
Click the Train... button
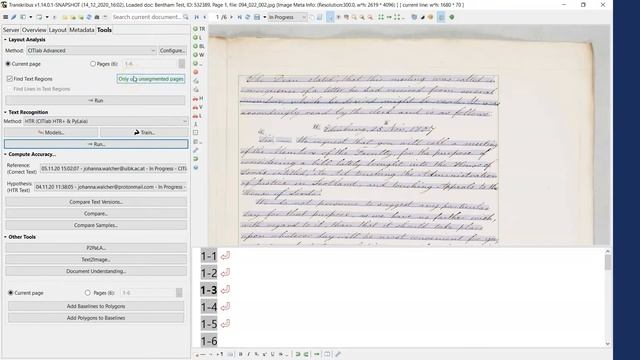(x=144, y=133)
